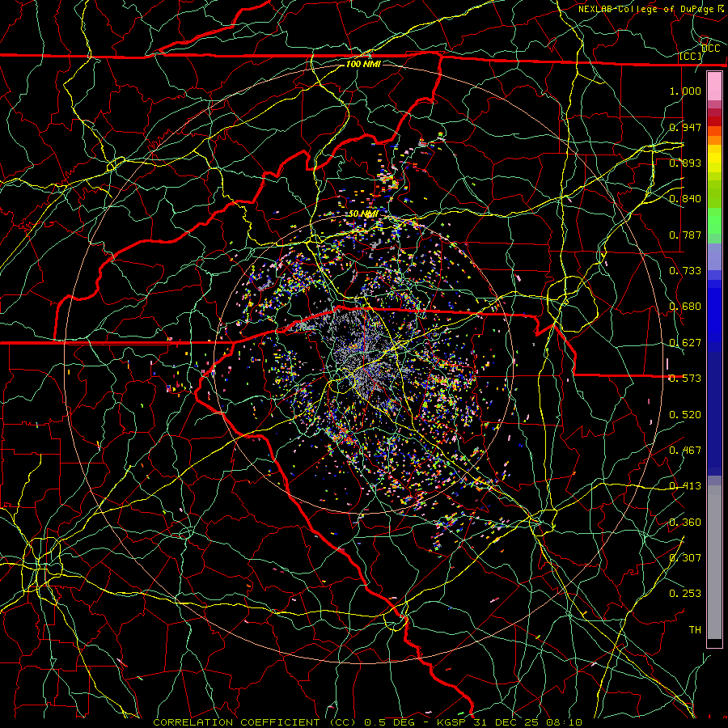This screenshot has height=728, width=728.
Task: Click the 0.307 legend value
Action: pyautogui.click(x=685, y=557)
